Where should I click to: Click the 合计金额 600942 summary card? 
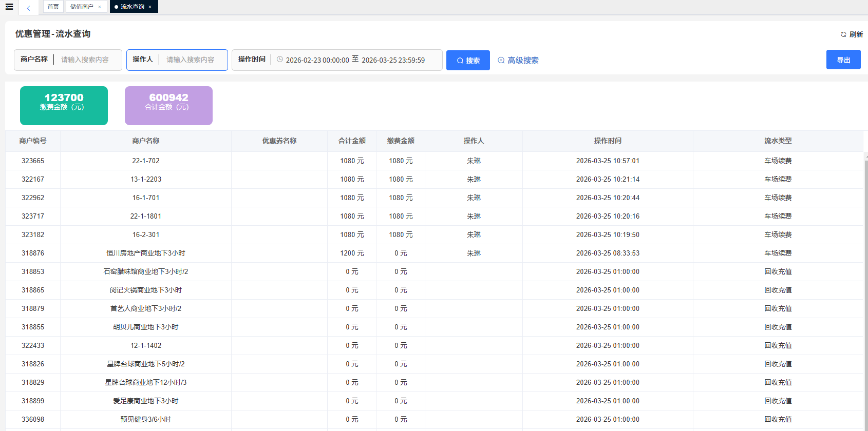[168, 106]
